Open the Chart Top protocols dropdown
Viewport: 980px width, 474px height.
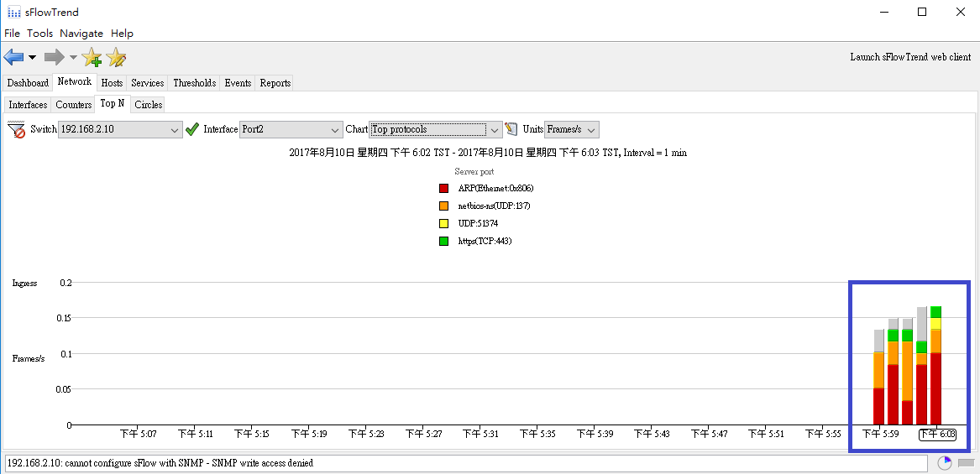436,129
